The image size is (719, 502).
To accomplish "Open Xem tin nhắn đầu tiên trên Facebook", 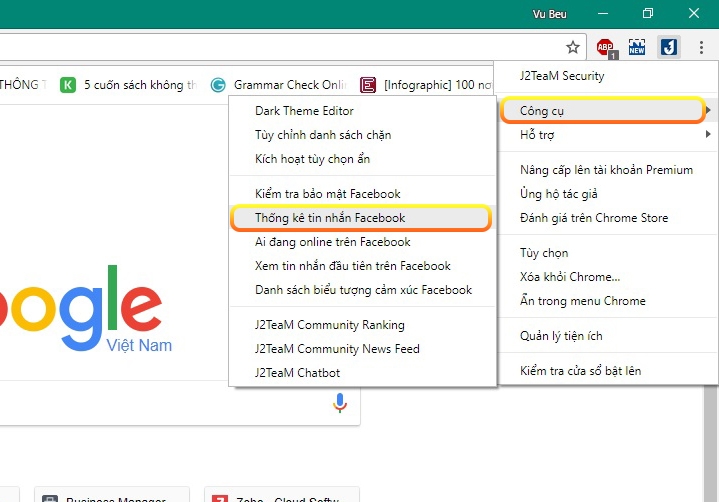I will pyautogui.click(x=353, y=266).
